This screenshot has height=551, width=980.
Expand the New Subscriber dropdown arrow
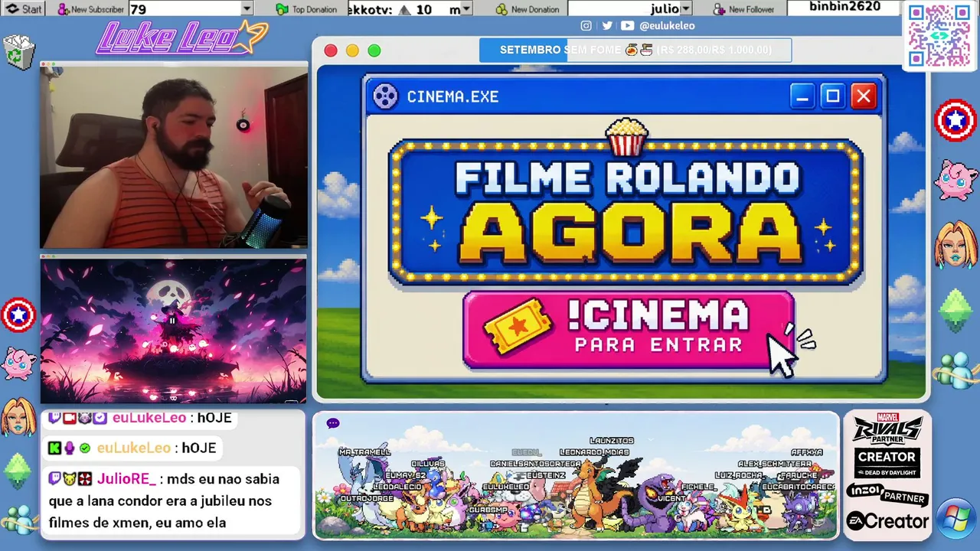(x=247, y=9)
